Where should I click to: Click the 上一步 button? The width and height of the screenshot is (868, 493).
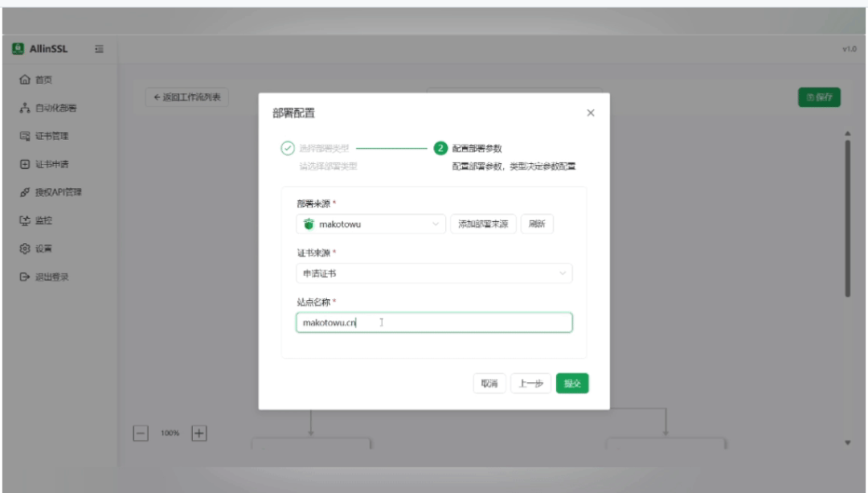[530, 384]
